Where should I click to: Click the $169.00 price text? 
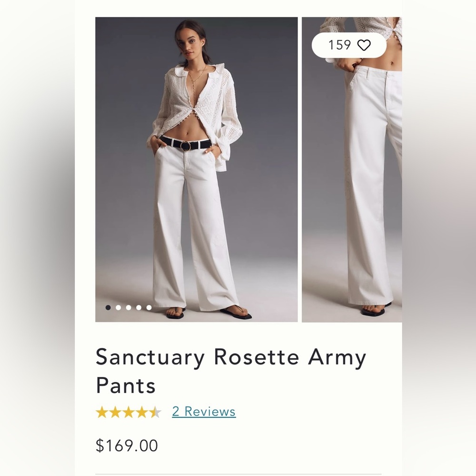[x=128, y=446]
